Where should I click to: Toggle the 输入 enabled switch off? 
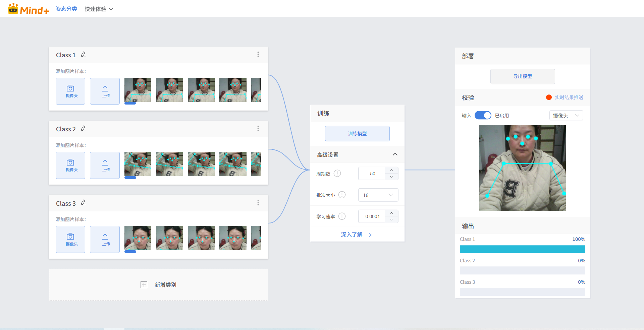483,116
